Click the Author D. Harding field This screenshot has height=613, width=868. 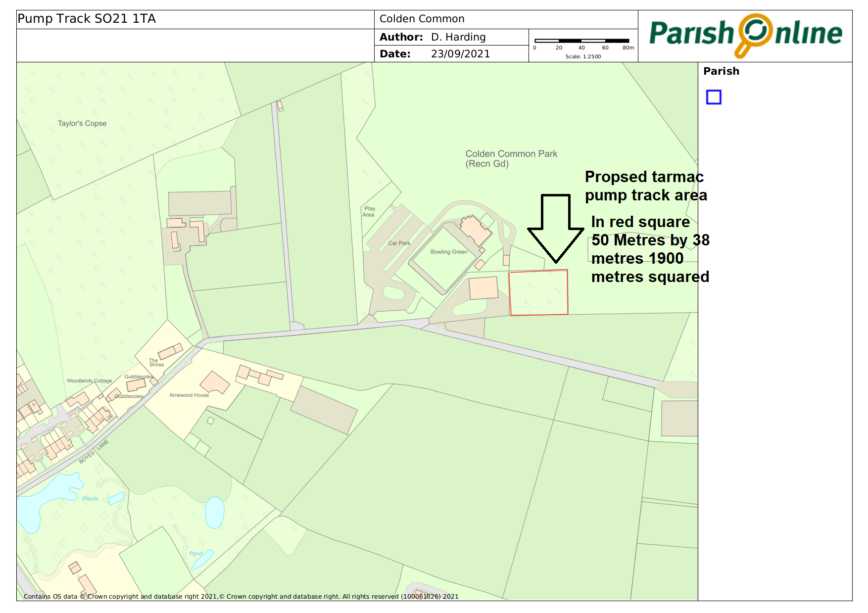click(433, 37)
